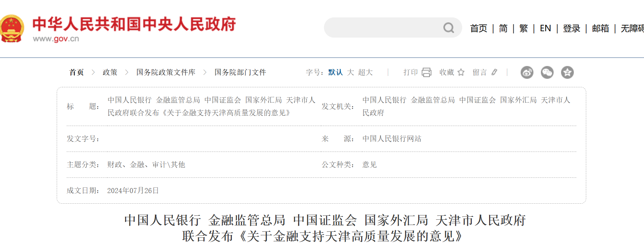
Task: Click the search magnifier icon
Action: pyautogui.click(x=448, y=28)
